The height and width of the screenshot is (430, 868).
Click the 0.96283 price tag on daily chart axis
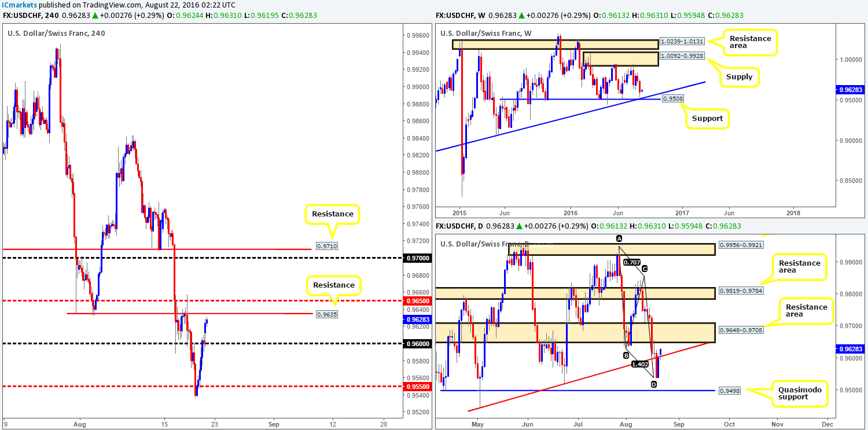click(x=851, y=349)
